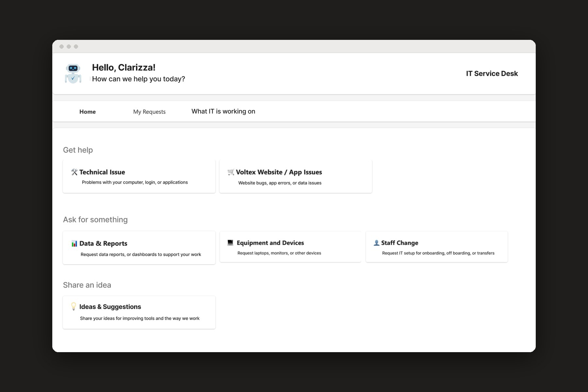Open the Staff Change card title

400,243
